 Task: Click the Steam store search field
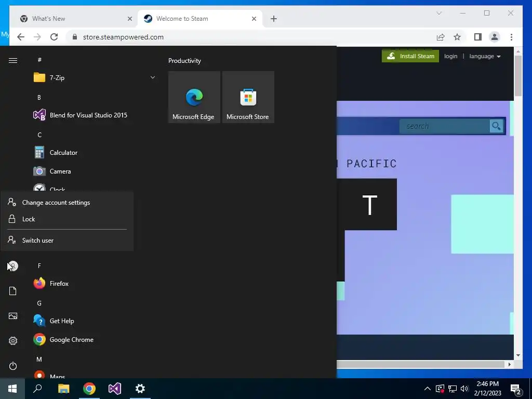click(445, 126)
